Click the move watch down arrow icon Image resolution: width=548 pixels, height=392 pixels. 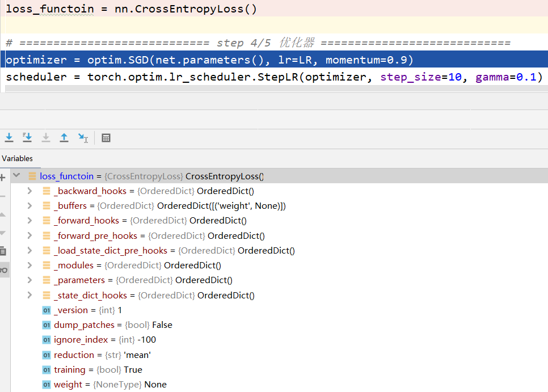coord(3,233)
